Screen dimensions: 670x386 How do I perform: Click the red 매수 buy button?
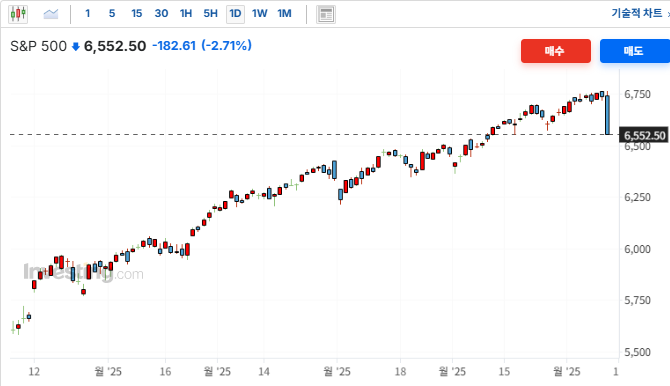coord(555,51)
